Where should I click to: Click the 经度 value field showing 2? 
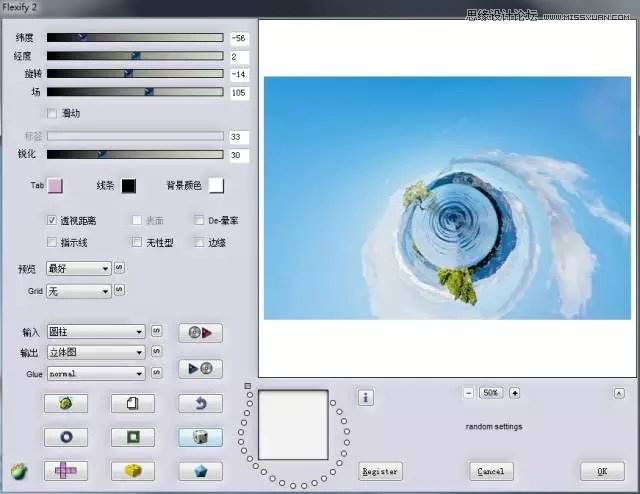(239, 57)
